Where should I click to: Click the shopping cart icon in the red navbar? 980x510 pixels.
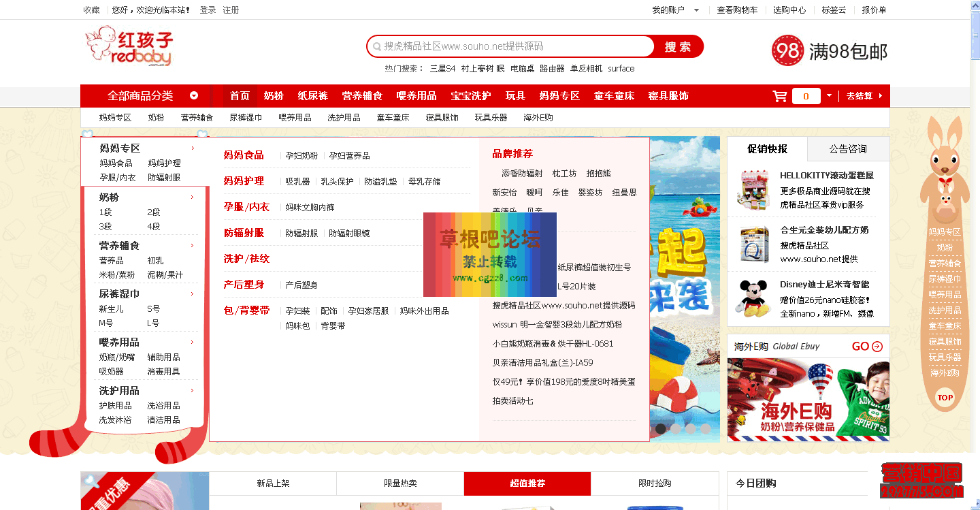pos(779,96)
